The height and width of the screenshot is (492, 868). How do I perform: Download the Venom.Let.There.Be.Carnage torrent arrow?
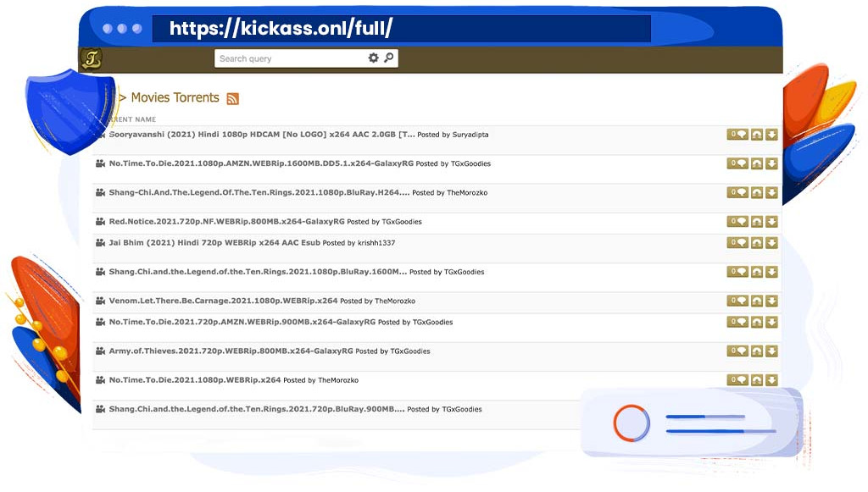pyautogui.click(x=771, y=301)
